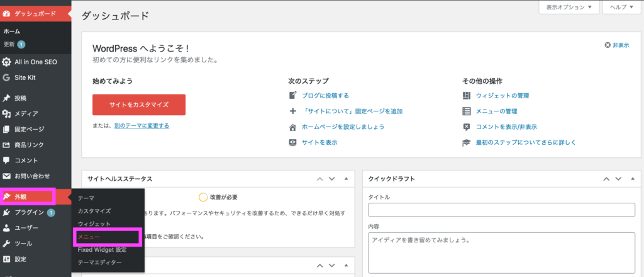Click 別のテーマに変更する link

pyautogui.click(x=142, y=126)
